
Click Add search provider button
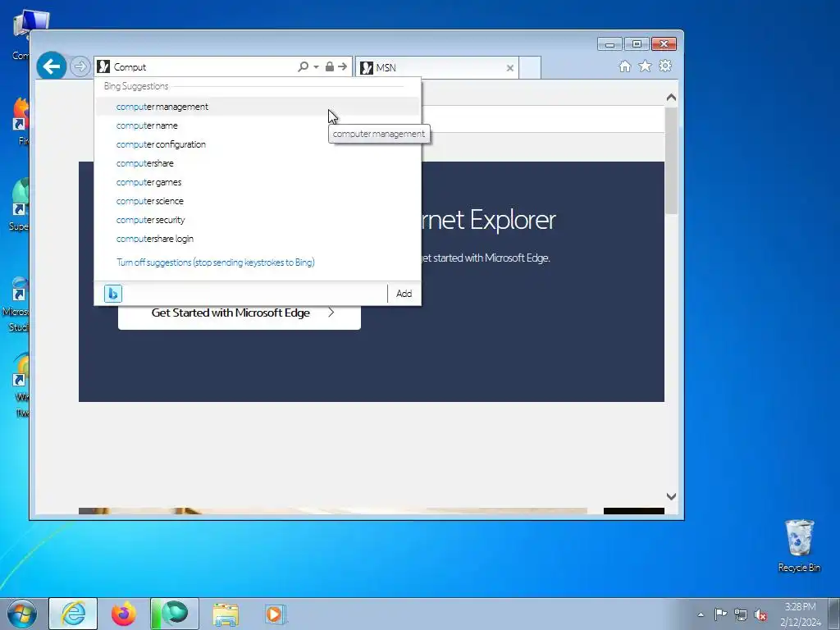tap(404, 294)
